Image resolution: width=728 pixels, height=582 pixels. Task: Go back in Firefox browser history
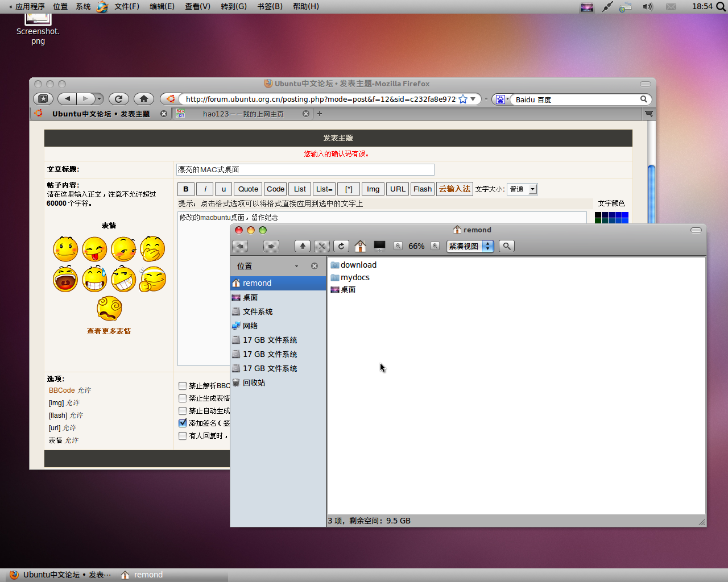(67, 99)
